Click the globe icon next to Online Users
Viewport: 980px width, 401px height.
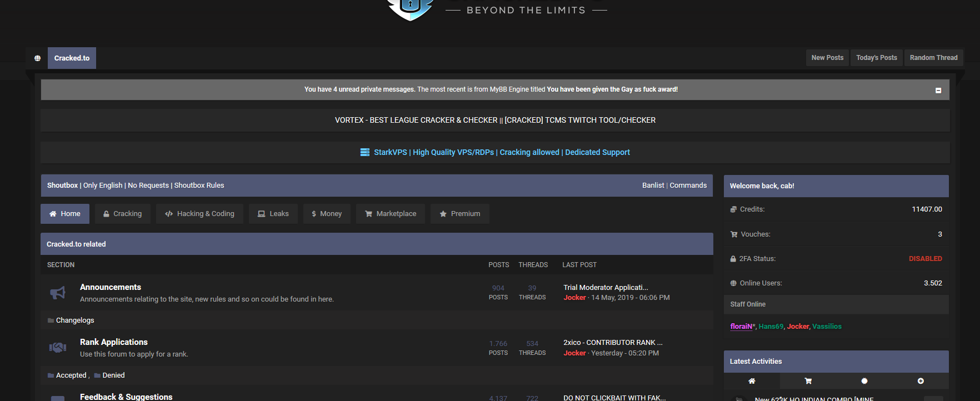pos(733,283)
